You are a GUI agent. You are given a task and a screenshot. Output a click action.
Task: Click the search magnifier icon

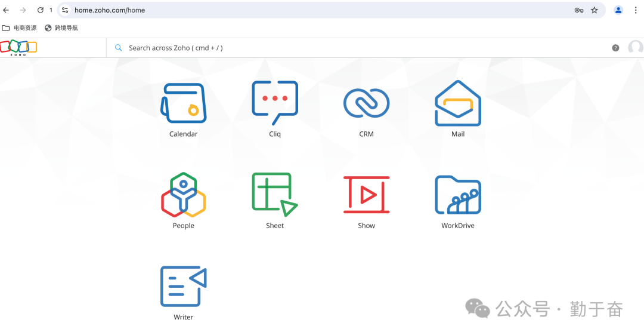[x=119, y=48]
